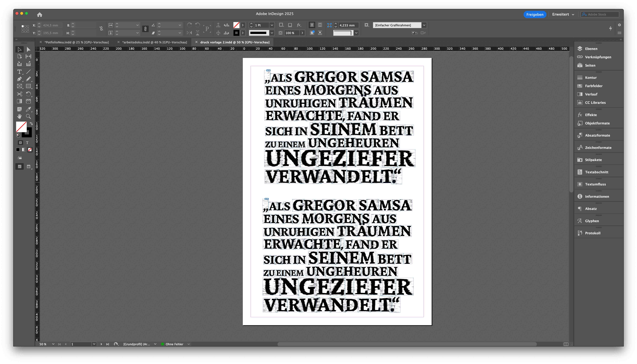Go to the Home screen icon
Image resolution: width=637 pixels, height=364 pixels.
click(x=39, y=15)
